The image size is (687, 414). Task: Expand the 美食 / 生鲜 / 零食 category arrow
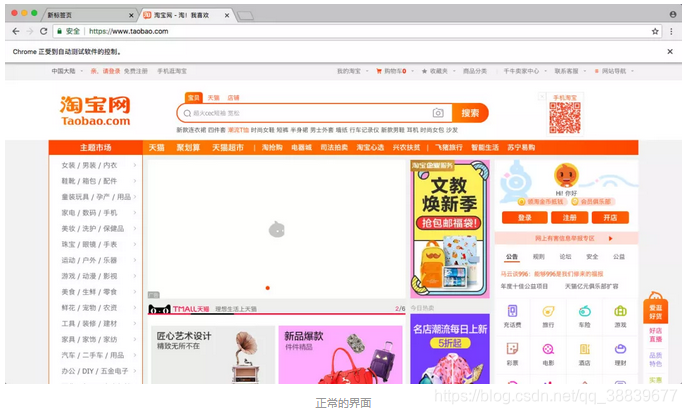135,292
